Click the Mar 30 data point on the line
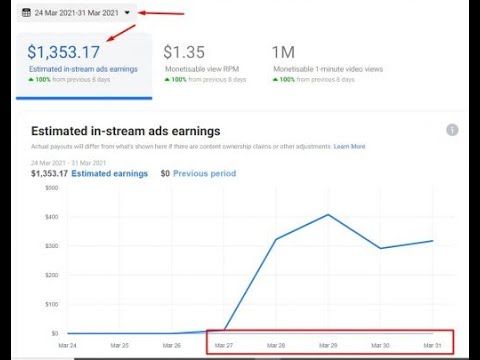Image resolution: width=480 pixels, height=360 pixels. [380, 248]
